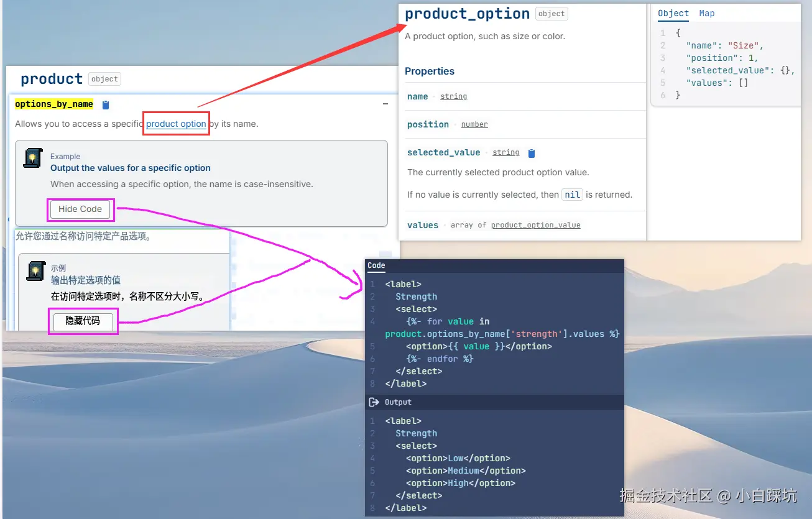
Task: Click the Example label in English card
Action: click(65, 157)
